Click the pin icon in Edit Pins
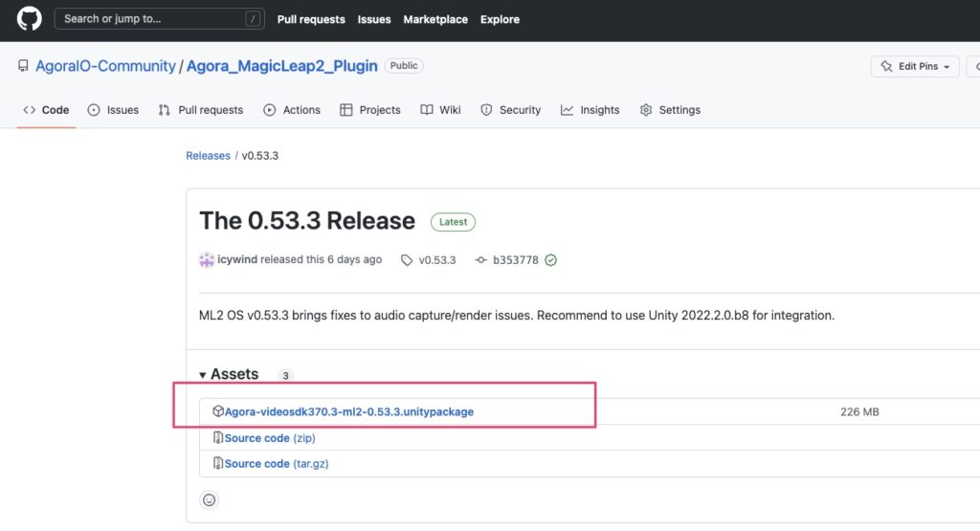Screen dimensions: 980x531 [x=886, y=66]
